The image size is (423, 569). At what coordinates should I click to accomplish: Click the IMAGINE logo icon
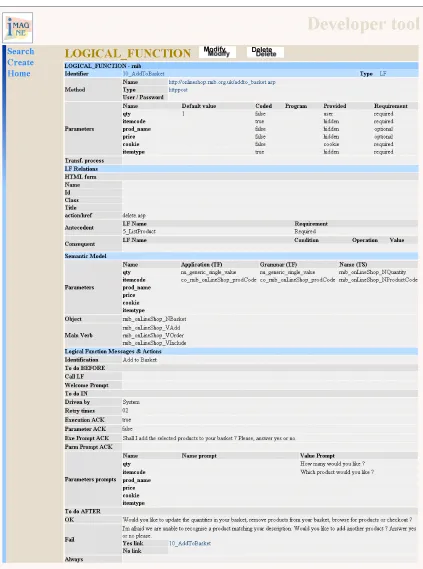coord(17,28)
